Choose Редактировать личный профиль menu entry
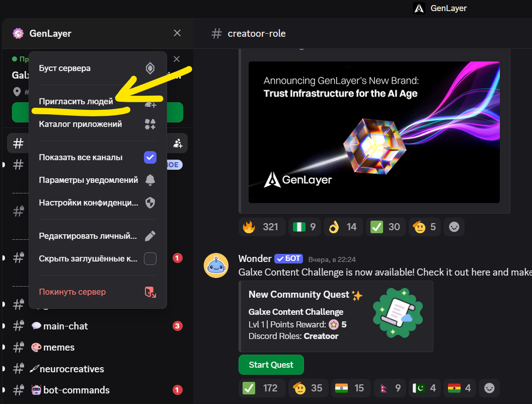The height and width of the screenshot is (404, 532). 98,236
